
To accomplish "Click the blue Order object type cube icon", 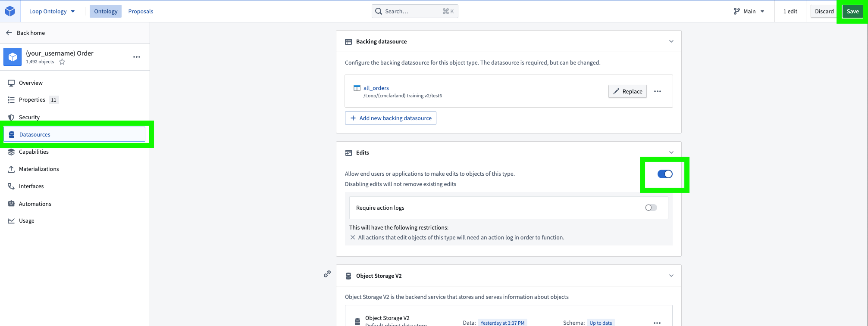I will click(x=13, y=57).
